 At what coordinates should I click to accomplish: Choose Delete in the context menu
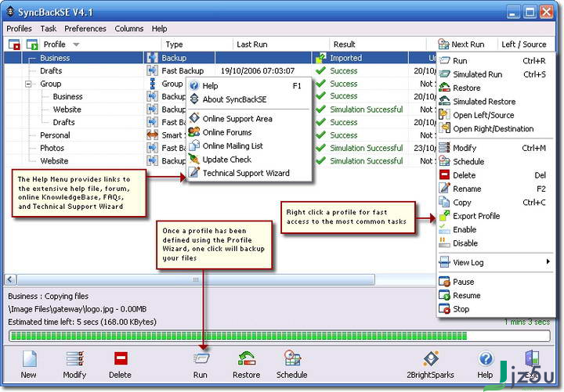click(495, 175)
